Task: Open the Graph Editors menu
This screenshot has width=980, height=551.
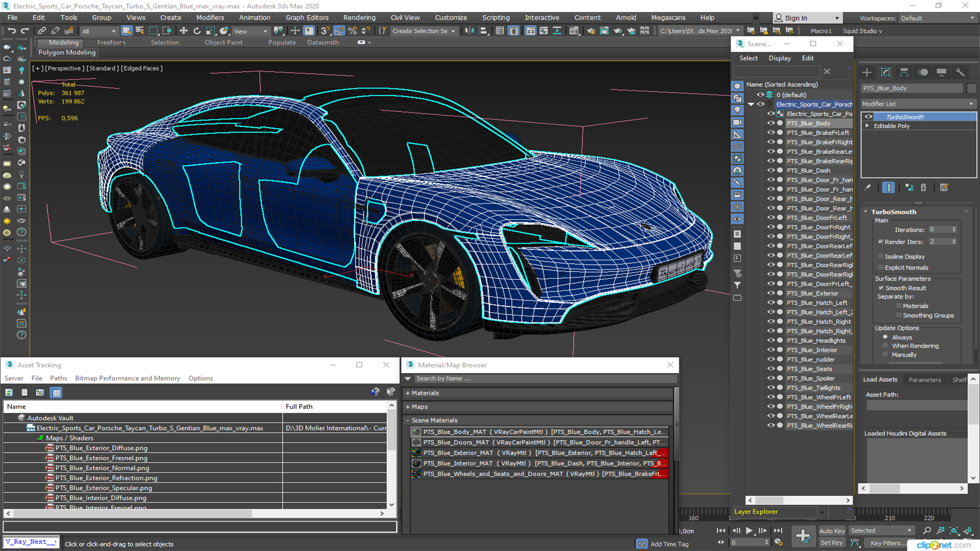Action: (x=307, y=18)
